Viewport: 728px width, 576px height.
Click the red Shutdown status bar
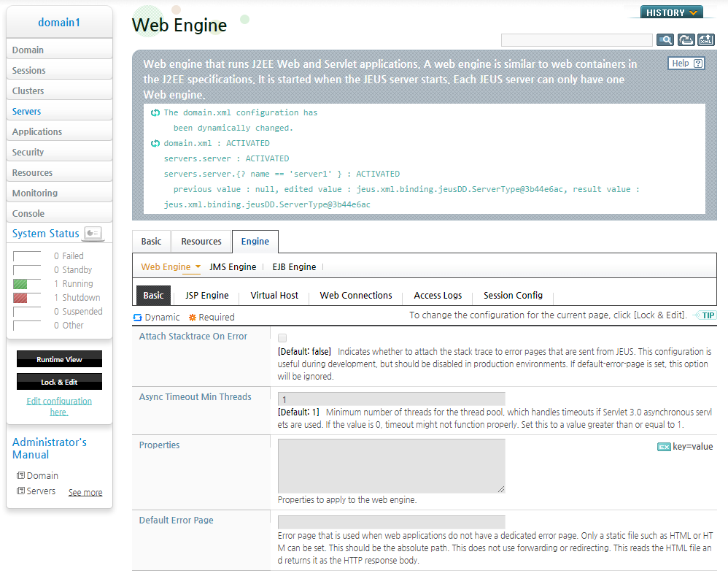20,298
